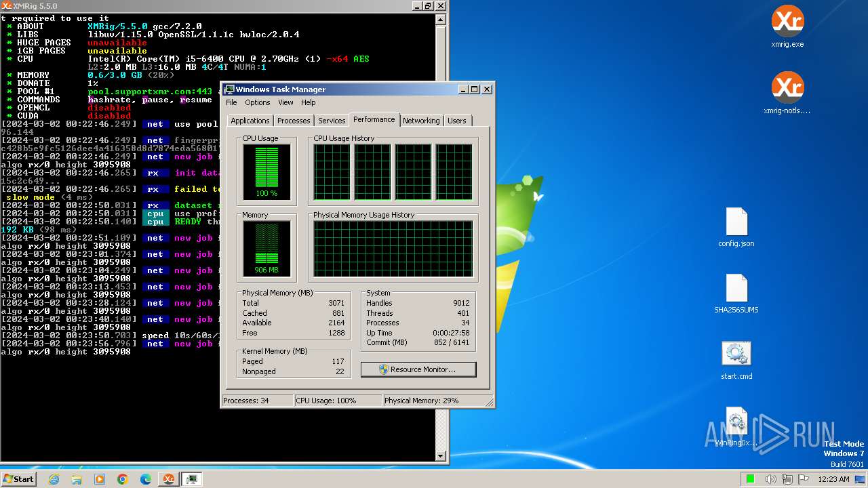Click the Physical Memory Total value 3071
The image size is (868, 488).
click(336, 303)
